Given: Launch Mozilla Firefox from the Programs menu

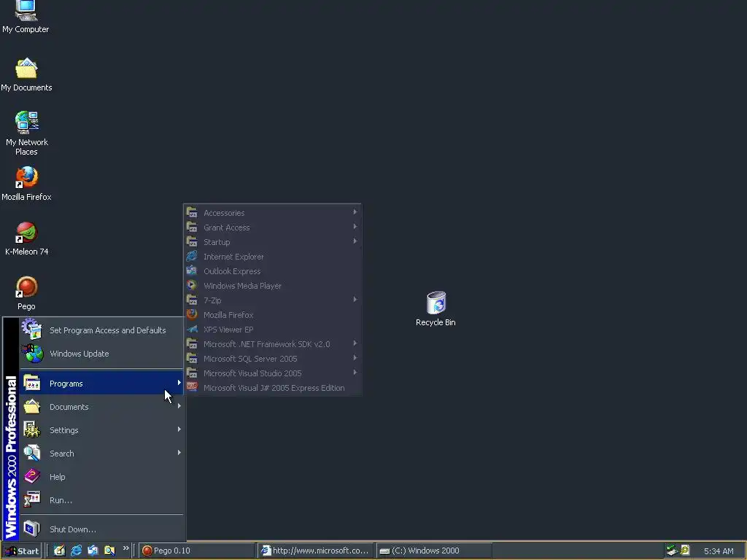Looking at the screenshot, I should pos(273,315).
